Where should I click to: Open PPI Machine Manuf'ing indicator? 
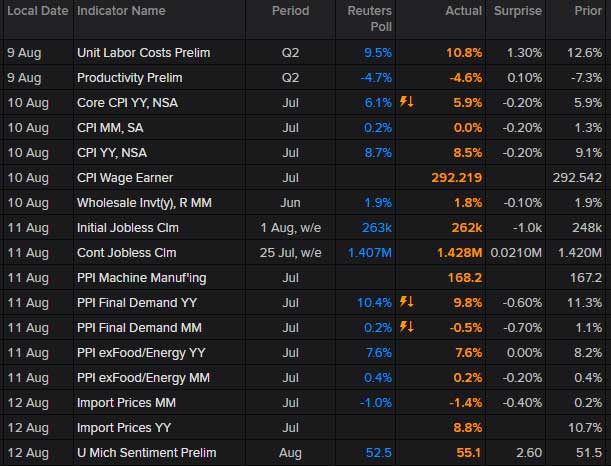142,278
